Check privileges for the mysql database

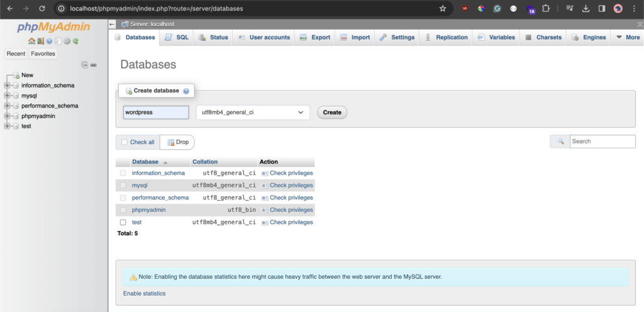287,185
